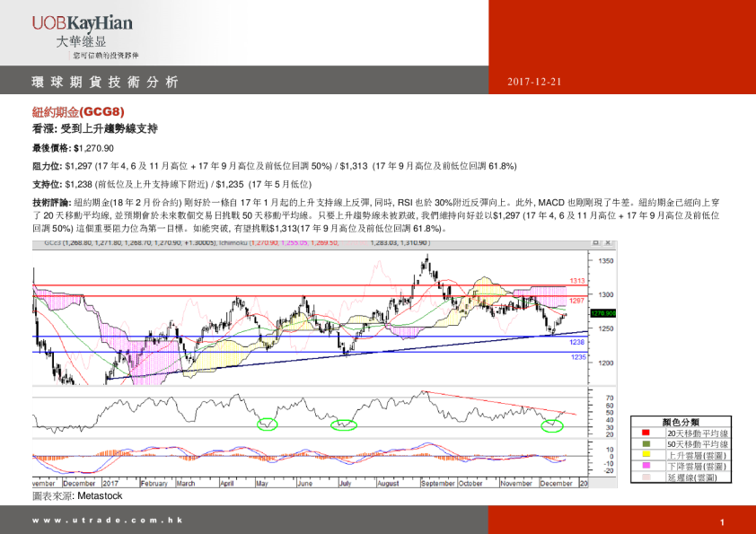Open the www.utrade.com.hk website link
The height and width of the screenshot is (534, 756).
107,521
